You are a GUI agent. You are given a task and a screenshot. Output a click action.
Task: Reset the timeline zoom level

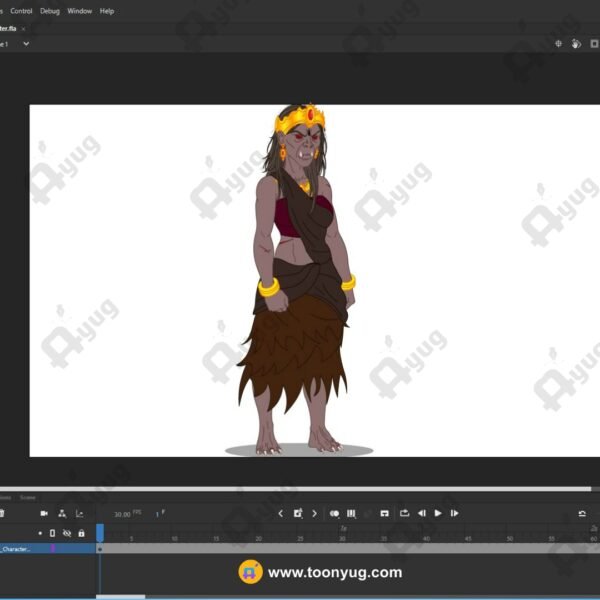[x=582, y=514]
